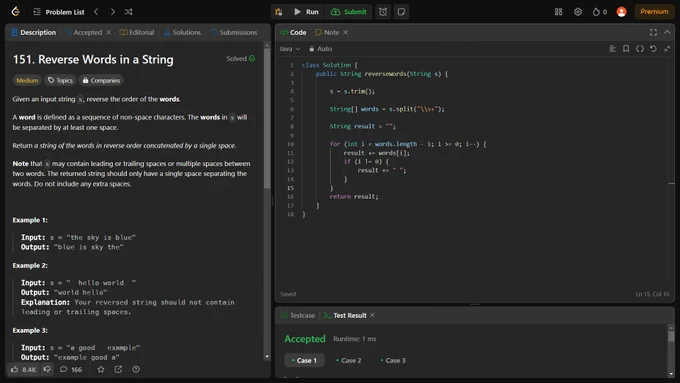
Task: Open the notes sticky icon in top bar
Action: [401, 12]
